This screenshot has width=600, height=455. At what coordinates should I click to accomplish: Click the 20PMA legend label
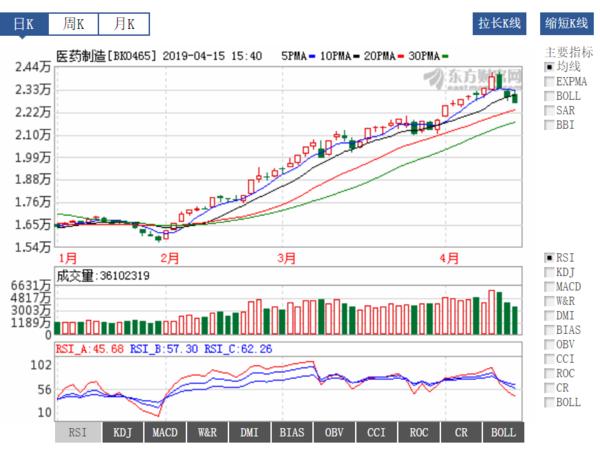(380, 56)
